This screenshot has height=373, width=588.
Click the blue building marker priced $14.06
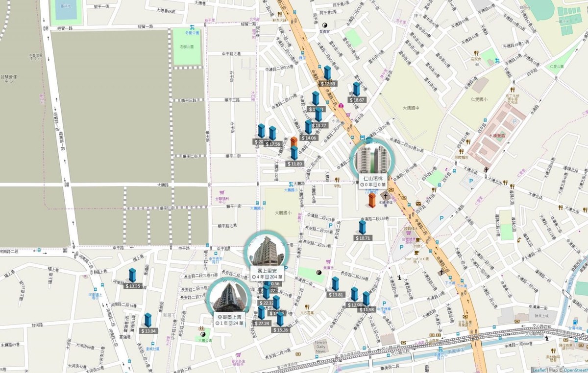309,127
